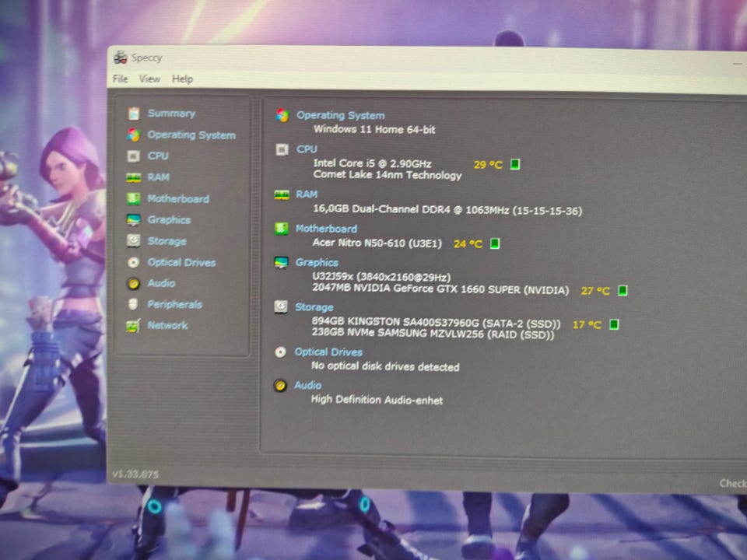Image resolution: width=747 pixels, height=560 pixels.
Task: Click the Audio heading link in summary
Action: (x=308, y=385)
